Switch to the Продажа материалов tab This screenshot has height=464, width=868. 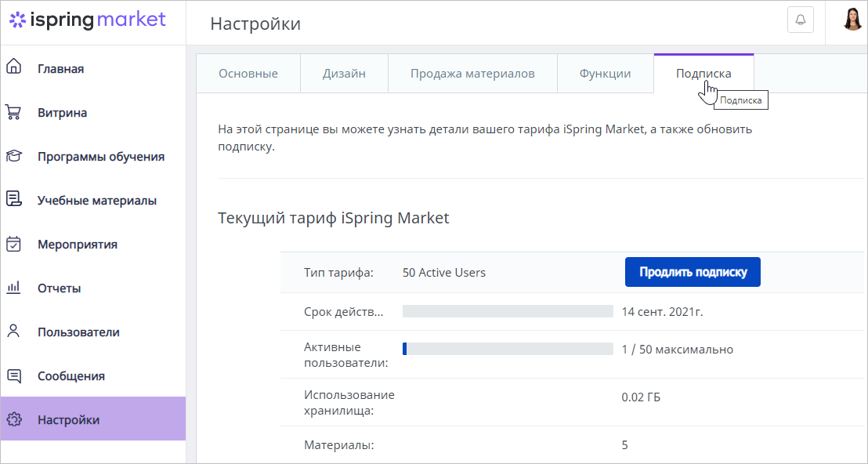[x=472, y=73]
